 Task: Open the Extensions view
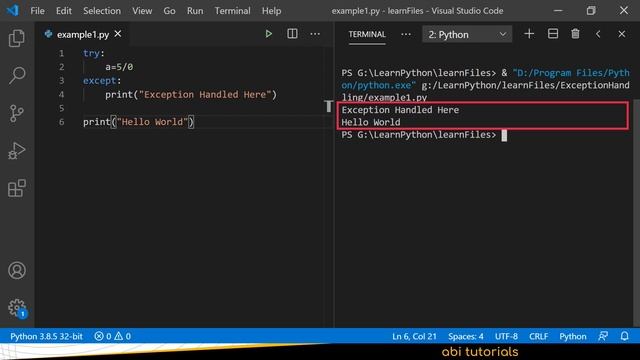(17, 188)
